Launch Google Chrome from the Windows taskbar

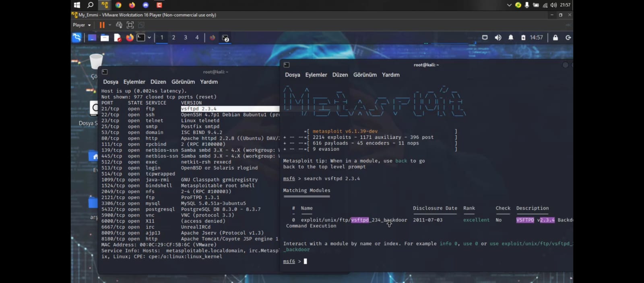click(118, 5)
